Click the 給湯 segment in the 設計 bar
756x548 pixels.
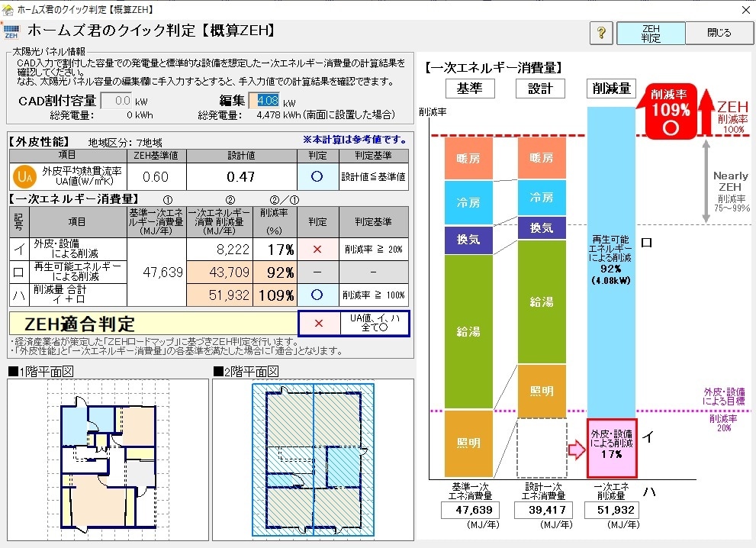pyautogui.click(x=542, y=301)
